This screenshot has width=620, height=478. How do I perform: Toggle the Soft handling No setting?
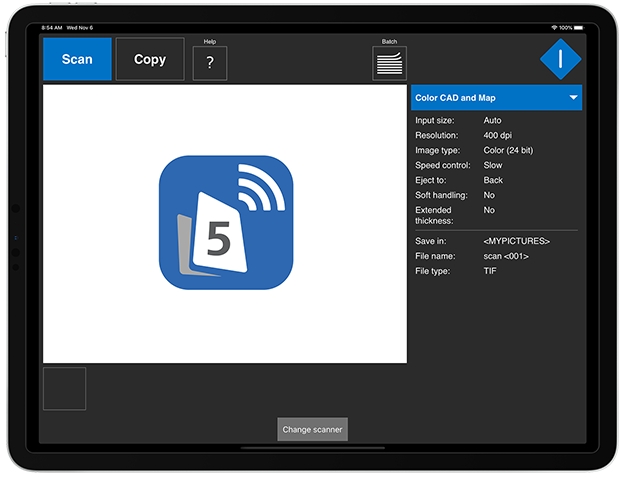coord(489,195)
